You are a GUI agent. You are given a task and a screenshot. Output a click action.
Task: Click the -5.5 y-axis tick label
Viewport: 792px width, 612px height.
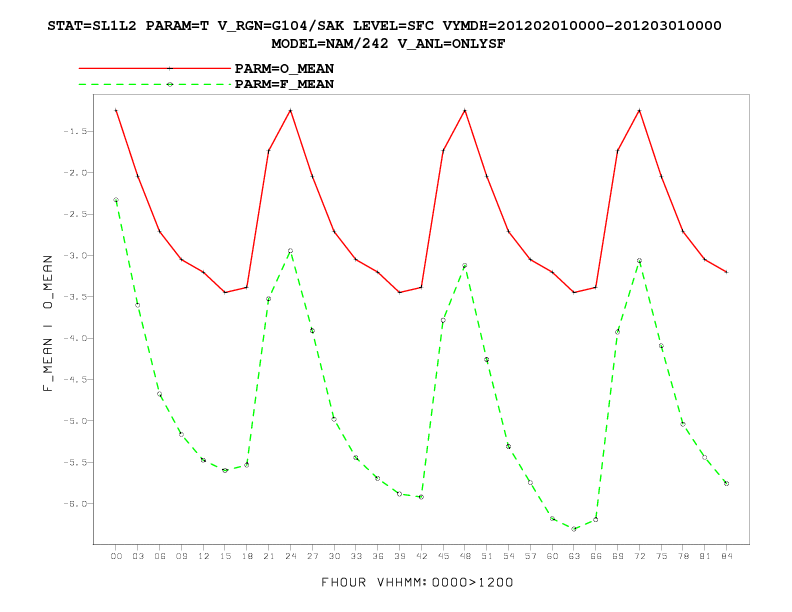75,462
